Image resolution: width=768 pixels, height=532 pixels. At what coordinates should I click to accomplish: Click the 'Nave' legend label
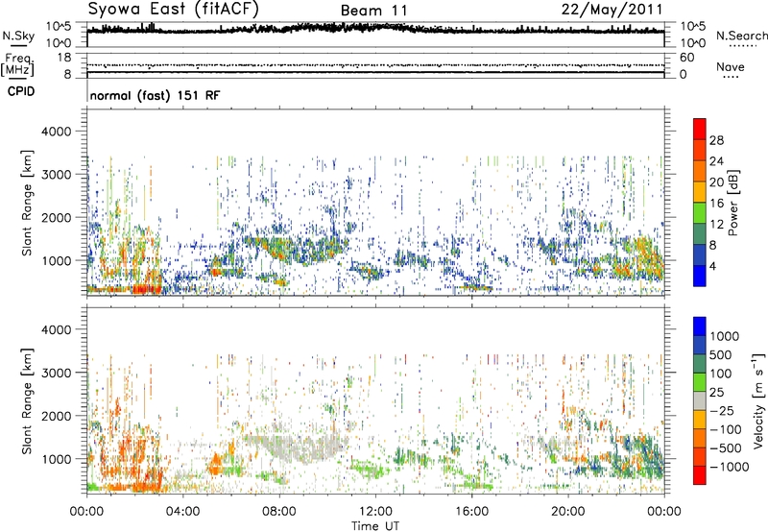point(731,66)
